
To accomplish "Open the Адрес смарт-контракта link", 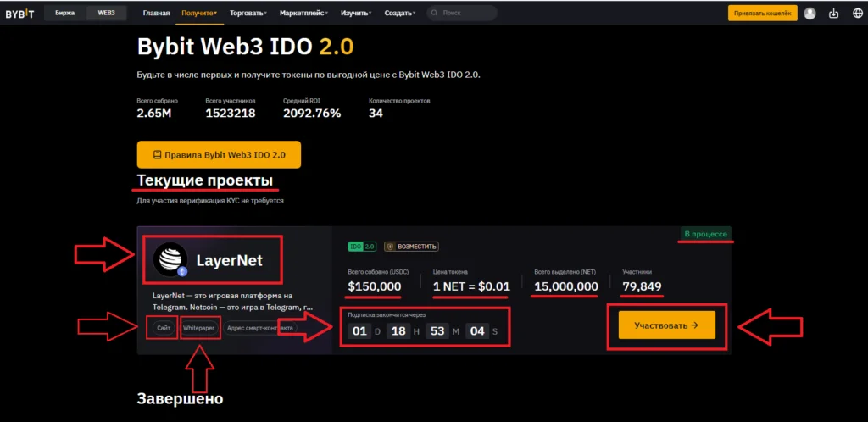I will click(x=260, y=328).
